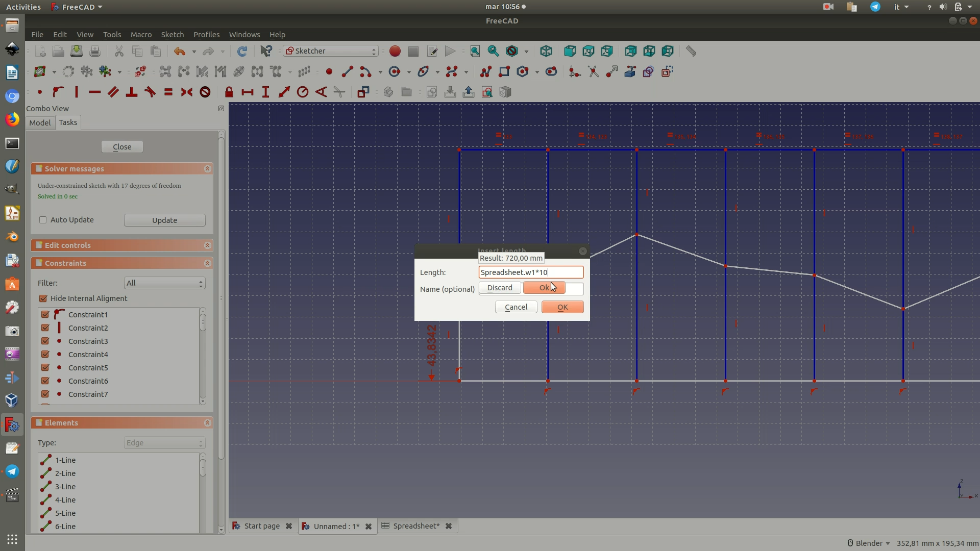Toggle Constraint6 checkbox
Screen dimensions: 980x551
[45, 381]
